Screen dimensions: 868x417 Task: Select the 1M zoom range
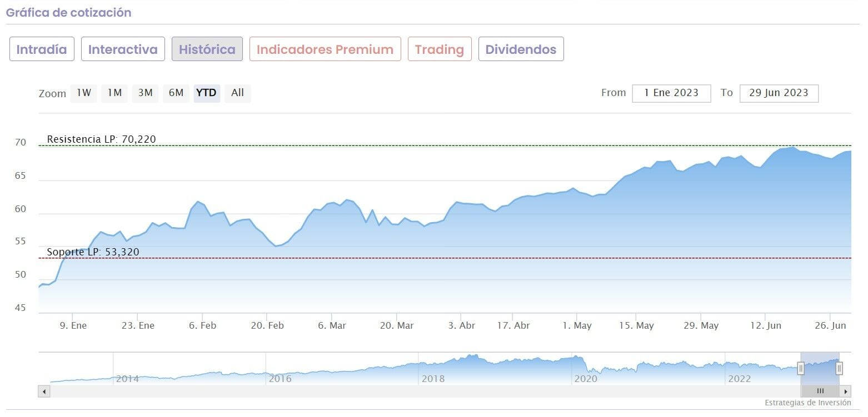pyautogui.click(x=114, y=93)
